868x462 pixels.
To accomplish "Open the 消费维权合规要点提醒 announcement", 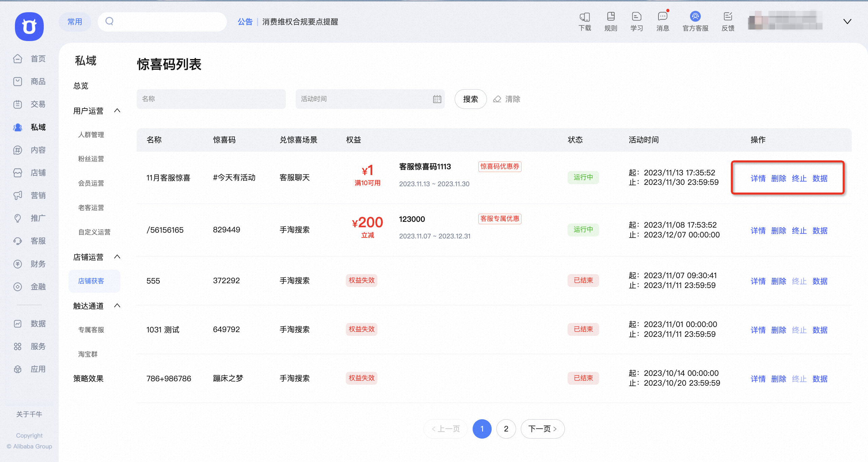I will pyautogui.click(x=300, y=22).
